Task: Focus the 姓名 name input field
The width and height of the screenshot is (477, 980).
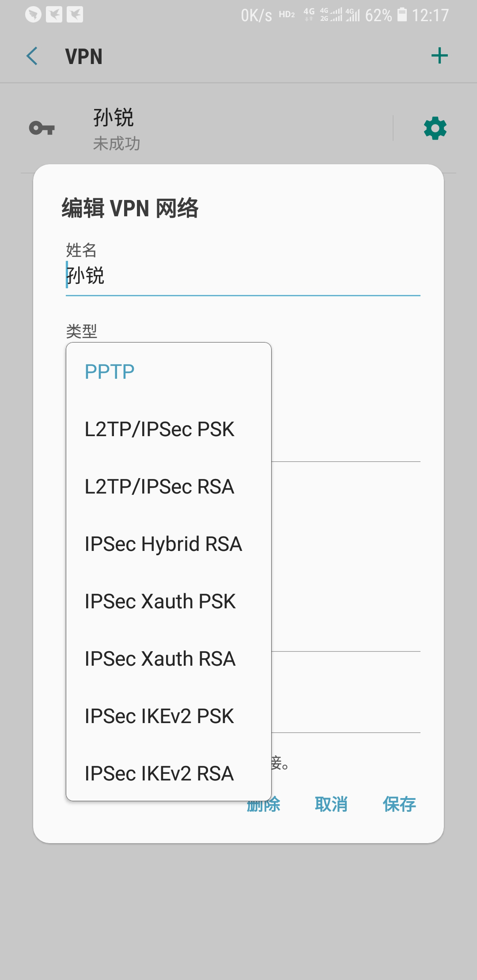Action: click(243, 276)
